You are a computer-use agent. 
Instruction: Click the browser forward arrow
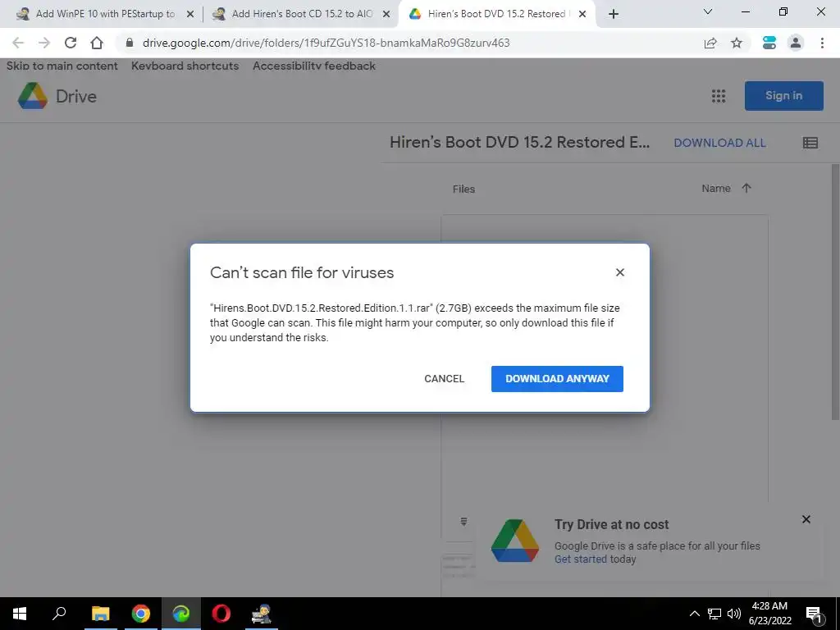click(44, 43)
